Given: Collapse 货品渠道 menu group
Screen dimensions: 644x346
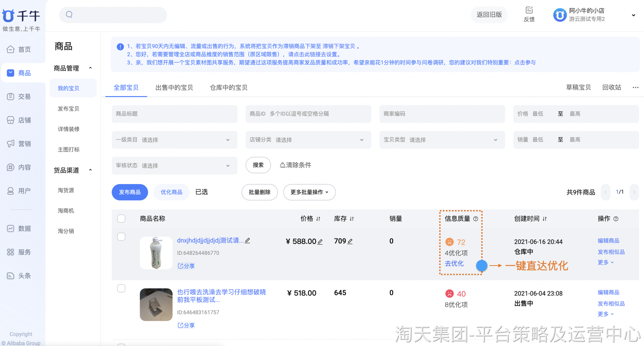Looking at the screenshot, I should tap(90, 170).
